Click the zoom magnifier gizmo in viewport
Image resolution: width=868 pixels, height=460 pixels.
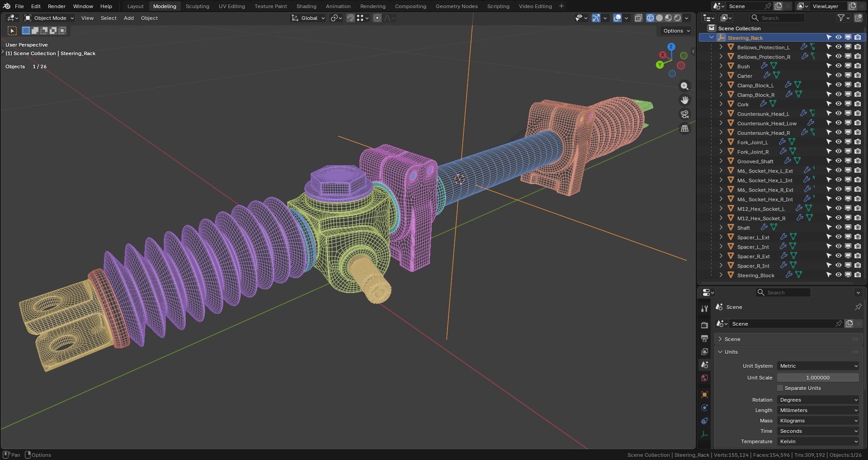[685, 86]
